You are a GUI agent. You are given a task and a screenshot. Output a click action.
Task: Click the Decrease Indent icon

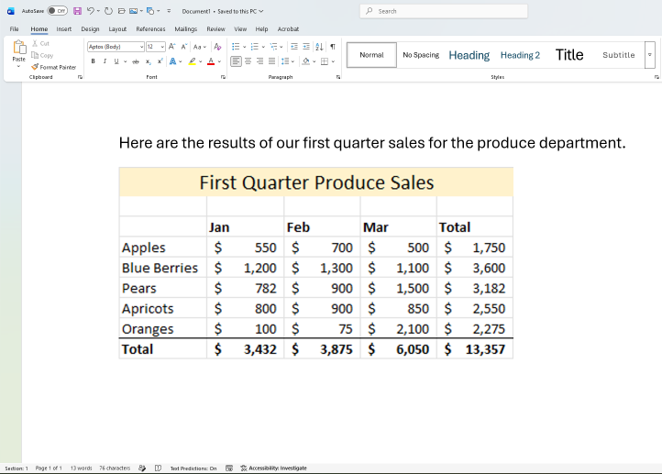[x=294, y=46]
